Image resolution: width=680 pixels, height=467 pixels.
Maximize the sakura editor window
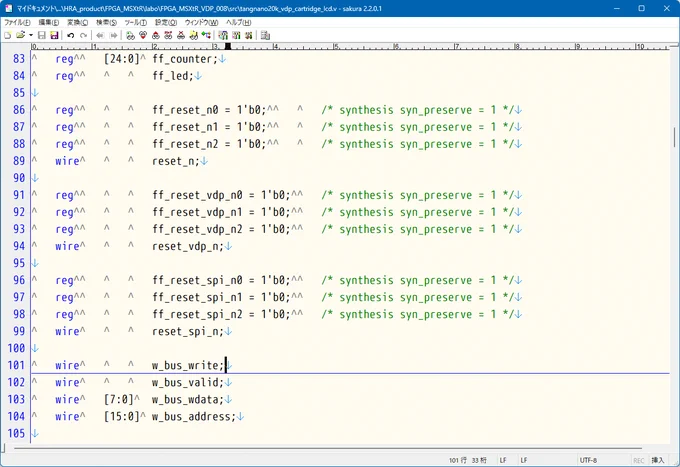pyautogui.click(x=642, y=8)
